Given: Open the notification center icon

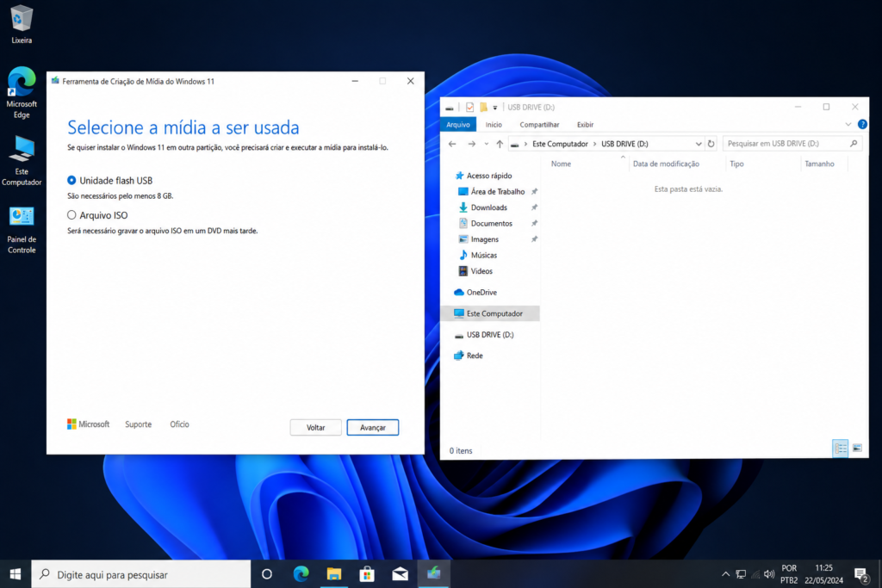Looking at the screenshot, I should coord(861,574).
